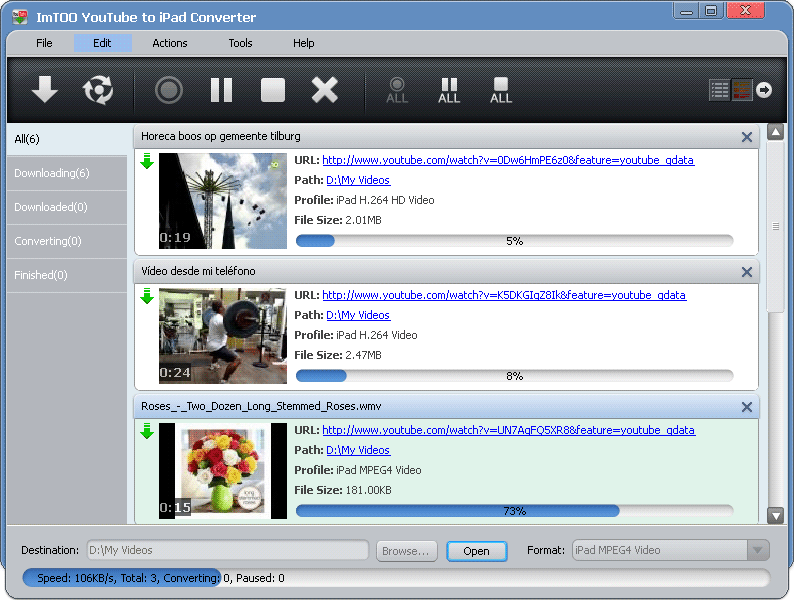794x600 pixels.
Task: Click the ImTOO app logo in title bar
Action: (x=20, y=17)
